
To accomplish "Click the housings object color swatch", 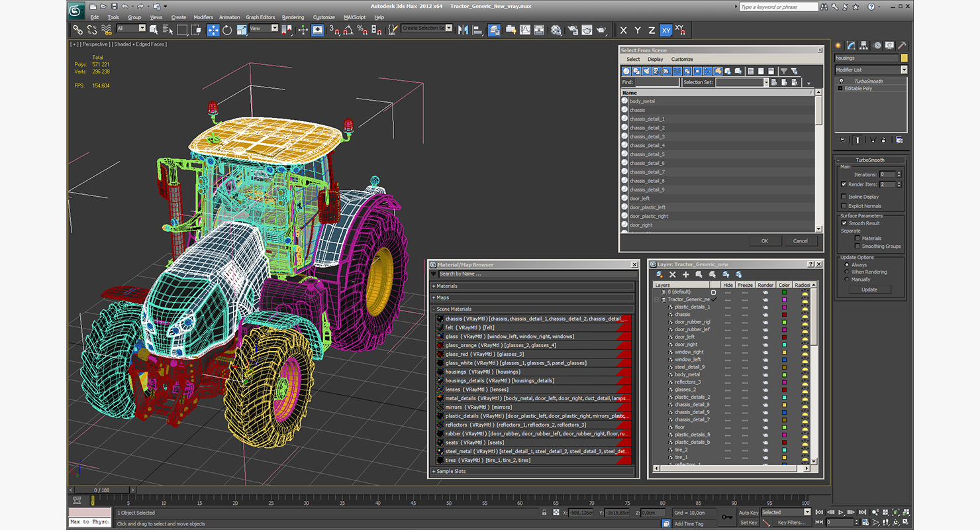I will point(904,58).
